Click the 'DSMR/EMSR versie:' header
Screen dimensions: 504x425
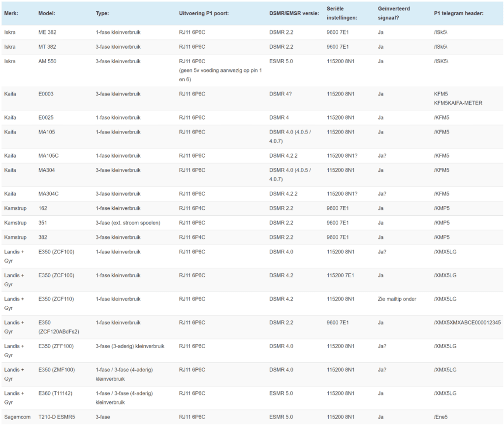point(294,13)
